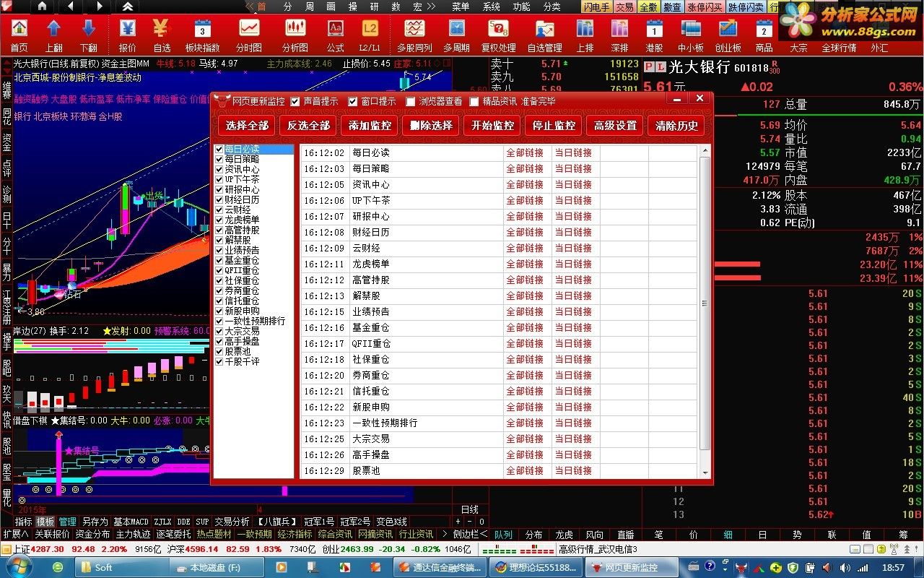This screenshot has height=578, width=924.
Task: Open the 多股同列 multi-stock icon
Action: (414, 29)
